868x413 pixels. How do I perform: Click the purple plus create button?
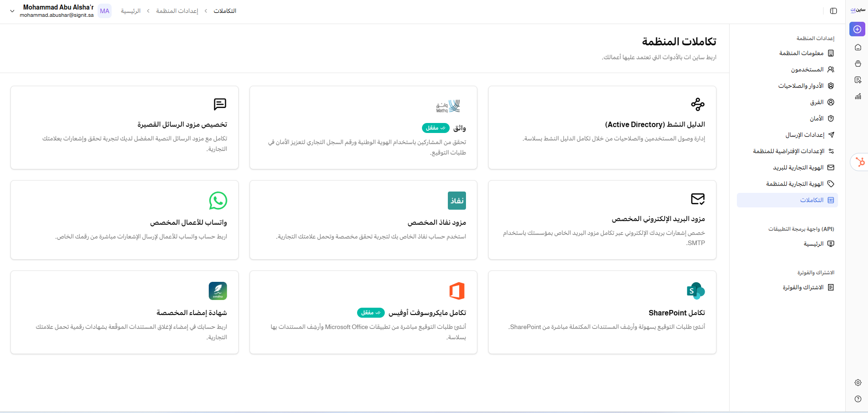(x=857, y=29)
